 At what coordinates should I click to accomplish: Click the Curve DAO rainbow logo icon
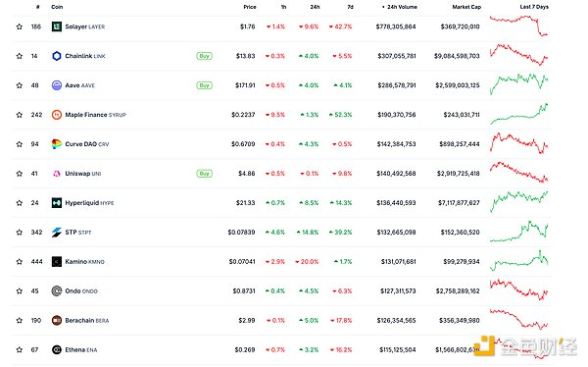point(57,144)
